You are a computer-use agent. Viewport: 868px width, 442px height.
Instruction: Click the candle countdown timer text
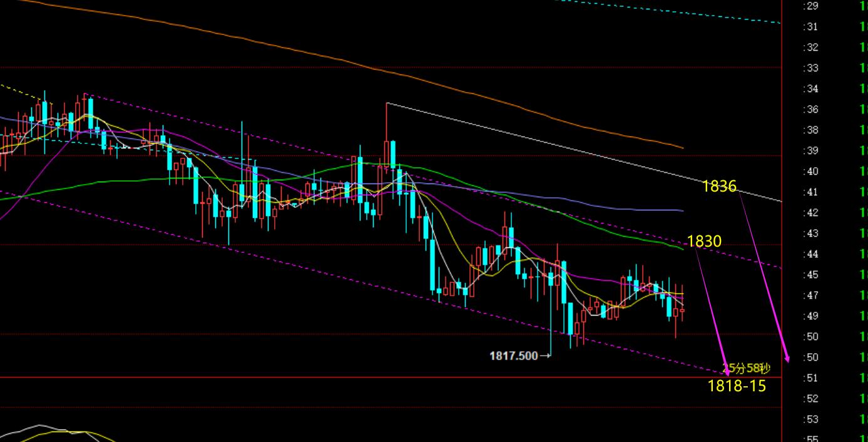coord(747,369)
